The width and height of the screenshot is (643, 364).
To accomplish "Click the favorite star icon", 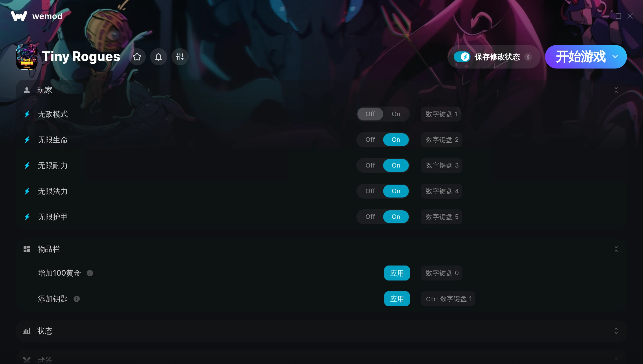I will [137, 57].
